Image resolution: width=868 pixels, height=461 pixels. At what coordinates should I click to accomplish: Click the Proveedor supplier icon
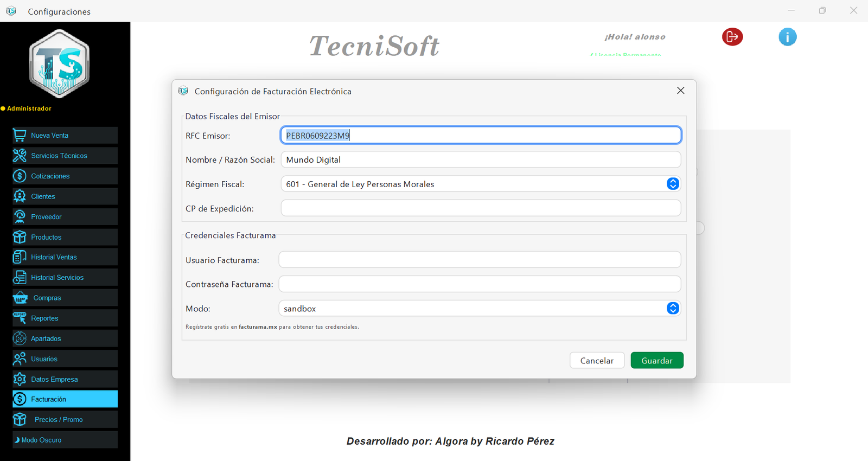coord(20,216)
